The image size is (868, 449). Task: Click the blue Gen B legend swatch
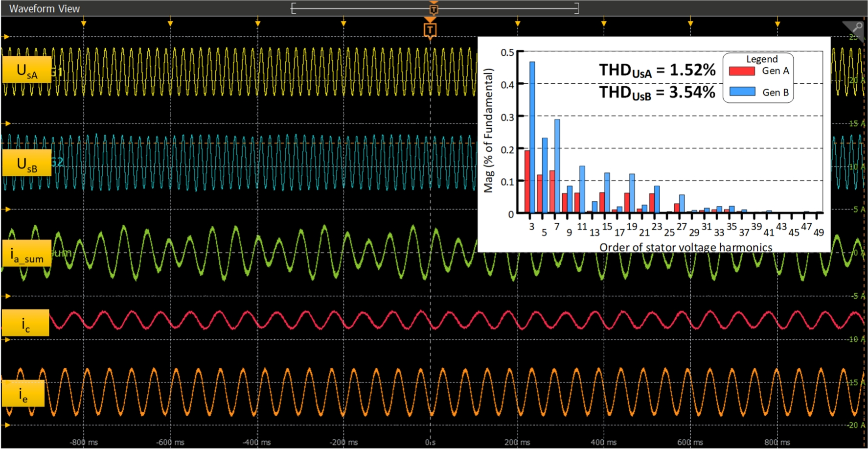(x=742, y=92)
